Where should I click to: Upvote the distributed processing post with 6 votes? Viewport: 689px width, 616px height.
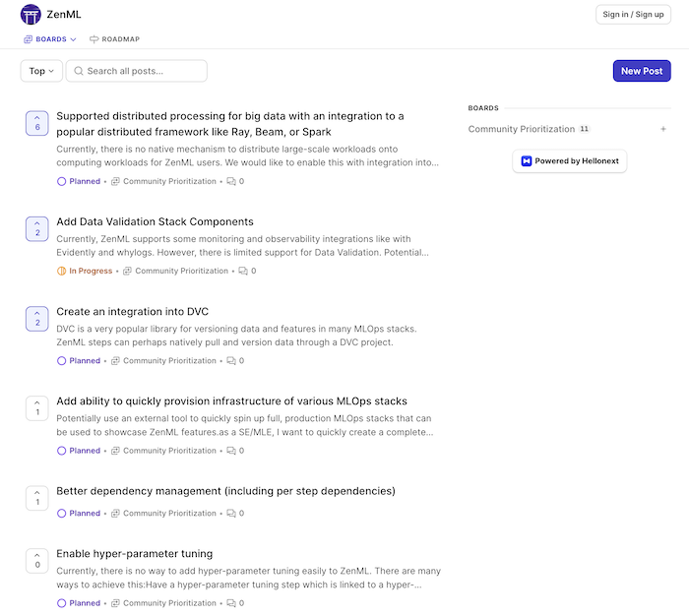point(37,123)
